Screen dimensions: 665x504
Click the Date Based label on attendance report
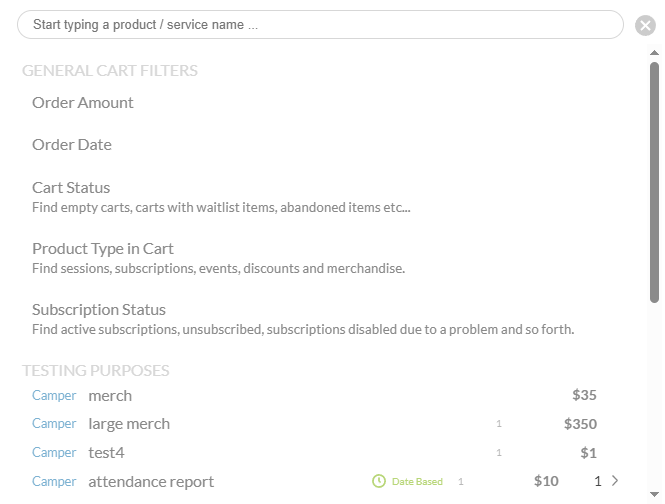click(x=417, y=482)
